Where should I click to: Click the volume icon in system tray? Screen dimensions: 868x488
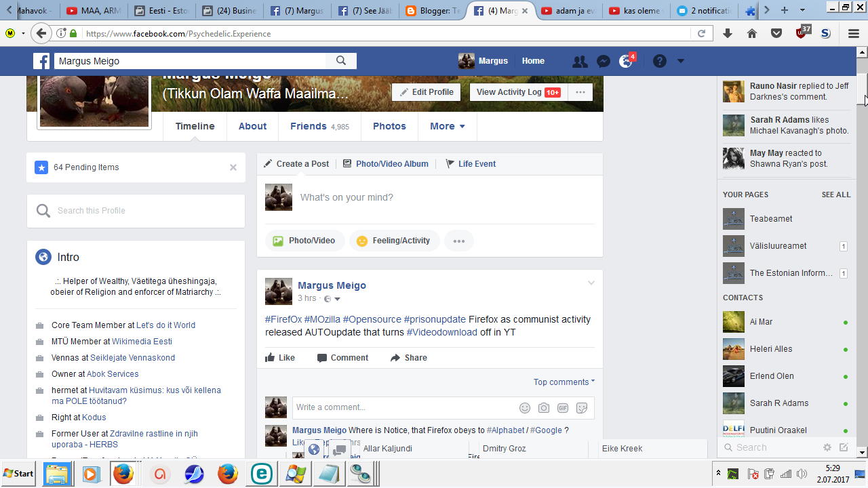[802, 474]
